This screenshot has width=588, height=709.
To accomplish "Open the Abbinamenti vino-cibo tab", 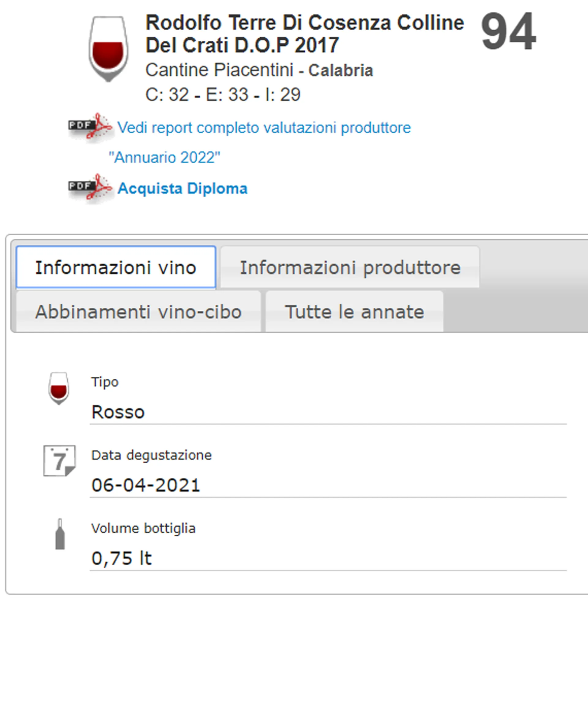I will pyautogui.click(x=138, y=311).
